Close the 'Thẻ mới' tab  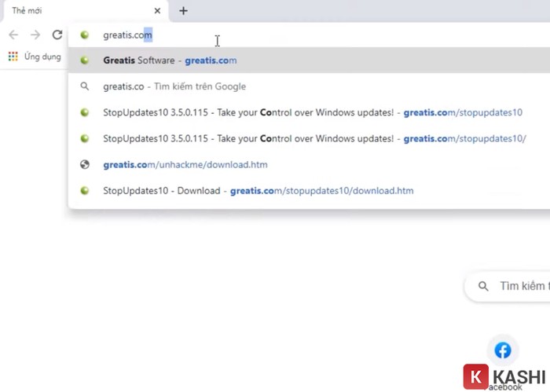[x=157, y=11]
